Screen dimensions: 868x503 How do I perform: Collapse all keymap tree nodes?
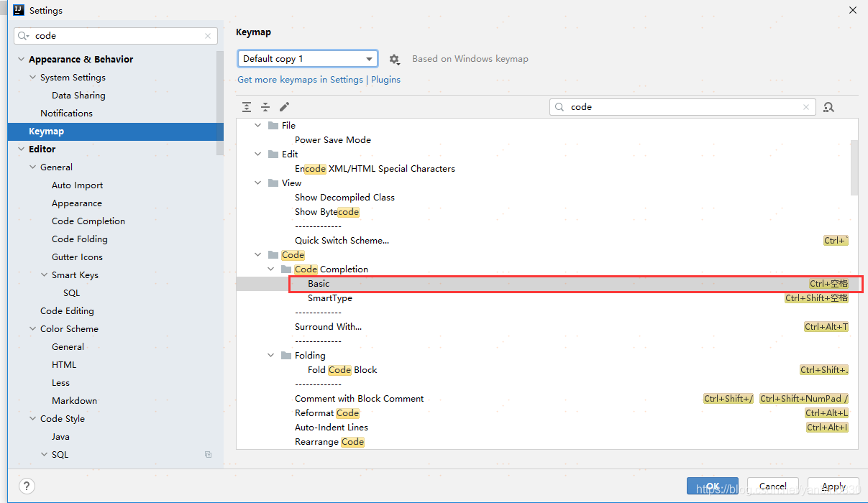(265, 106)
